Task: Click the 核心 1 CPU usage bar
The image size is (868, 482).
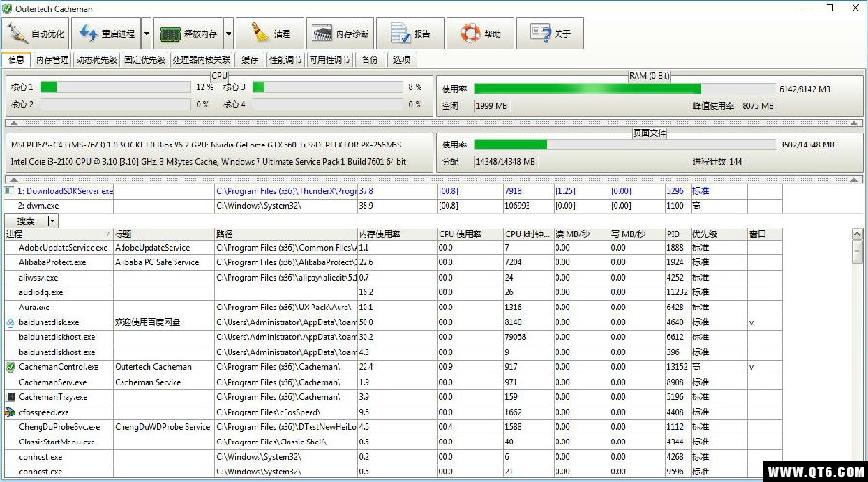Action: click(x=115, y=87)
